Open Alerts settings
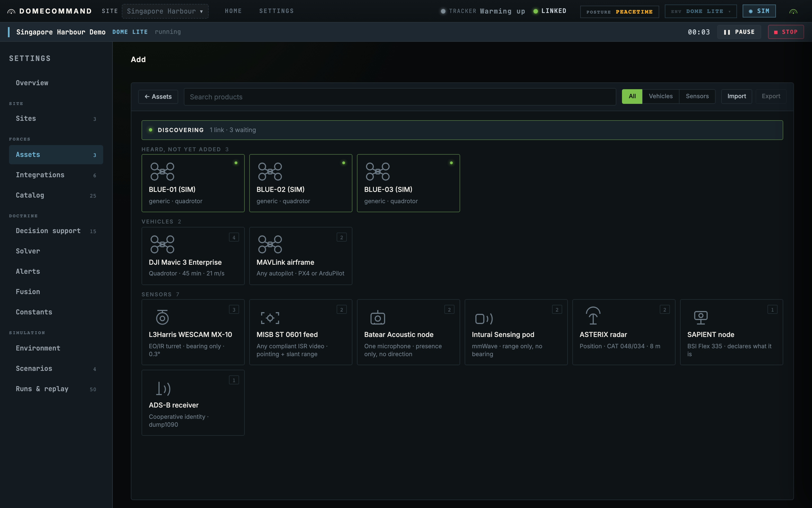Screen dimensions: 812x508 tap(56, 271)
